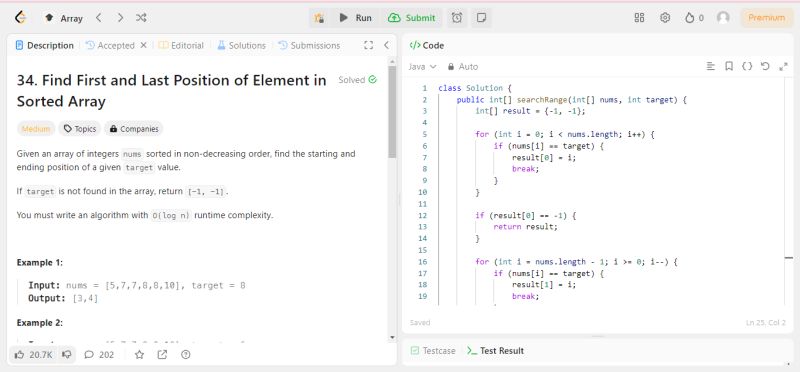Star the problem as favorite
This screenshot has width=800, height=372.
tap(139, 354)
